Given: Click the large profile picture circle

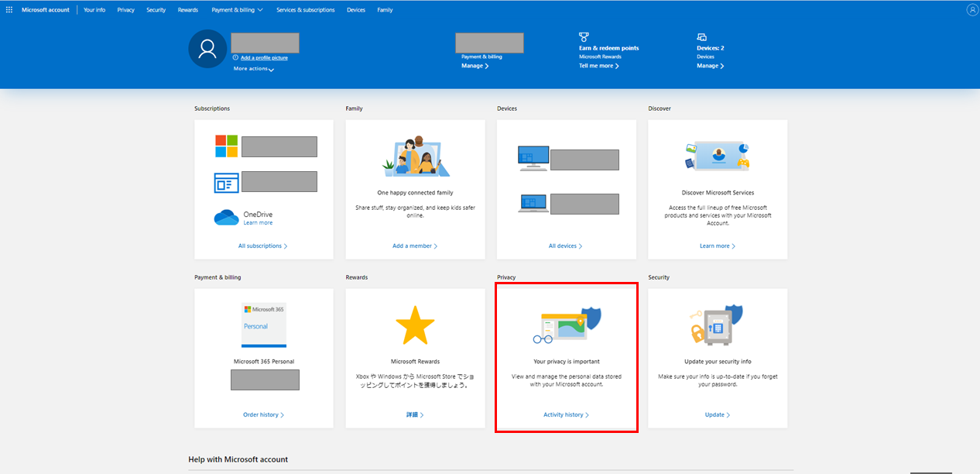Looking at the screenshot, I should pyautogui.click(x=207, y=50).
